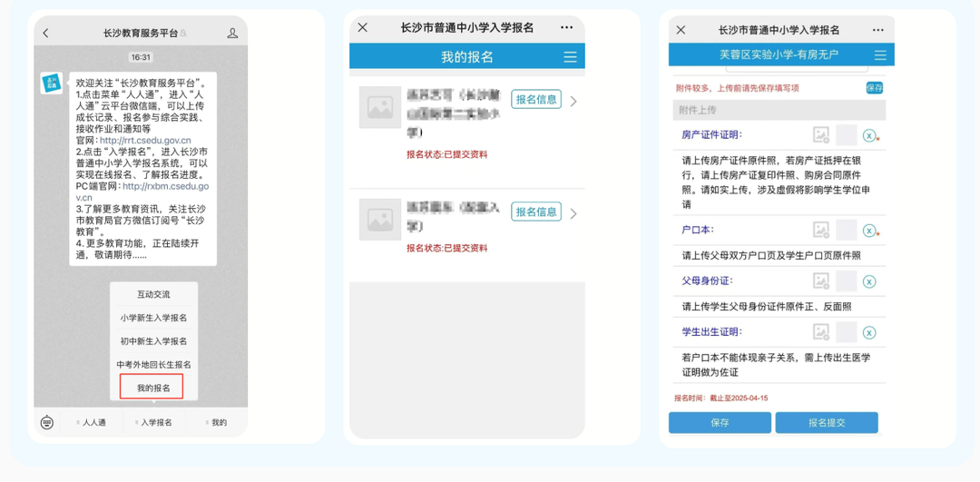Click image upload icon for 房产证件证明
This screenshot has height=482, width=980.
[x=821, y=135]
